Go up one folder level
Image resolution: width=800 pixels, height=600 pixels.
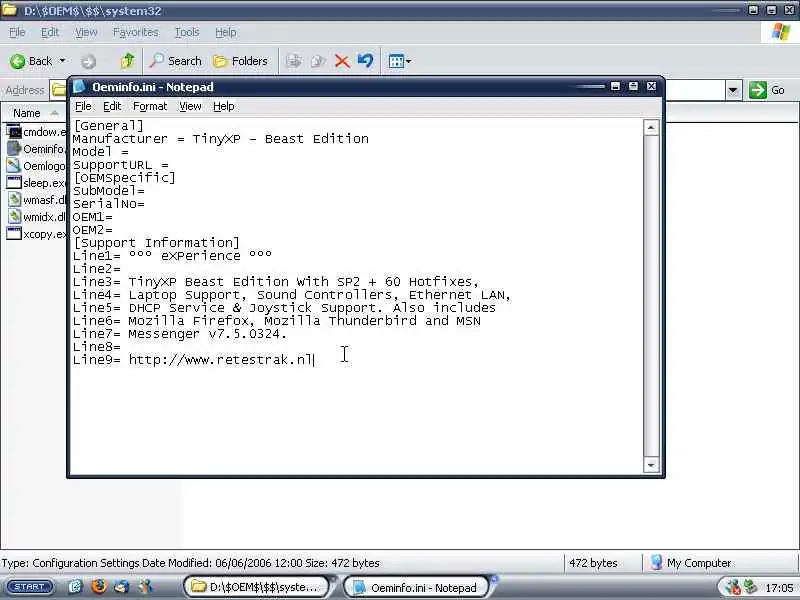pos(127,61)
